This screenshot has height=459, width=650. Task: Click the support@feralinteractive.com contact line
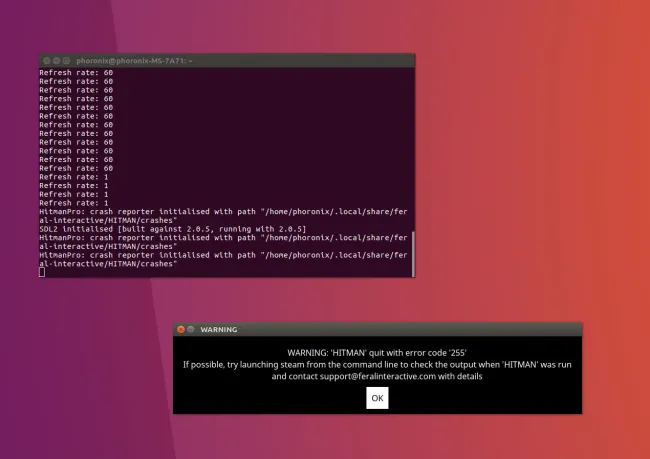[377, 376]
